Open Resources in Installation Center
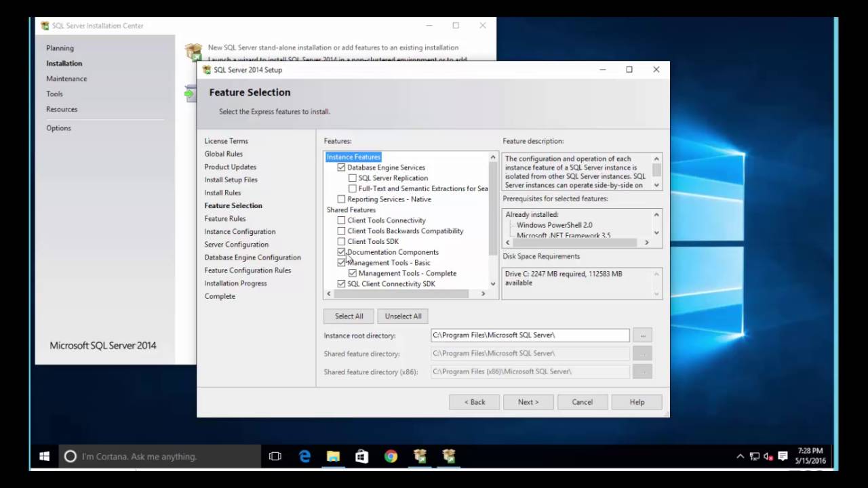 62,109
